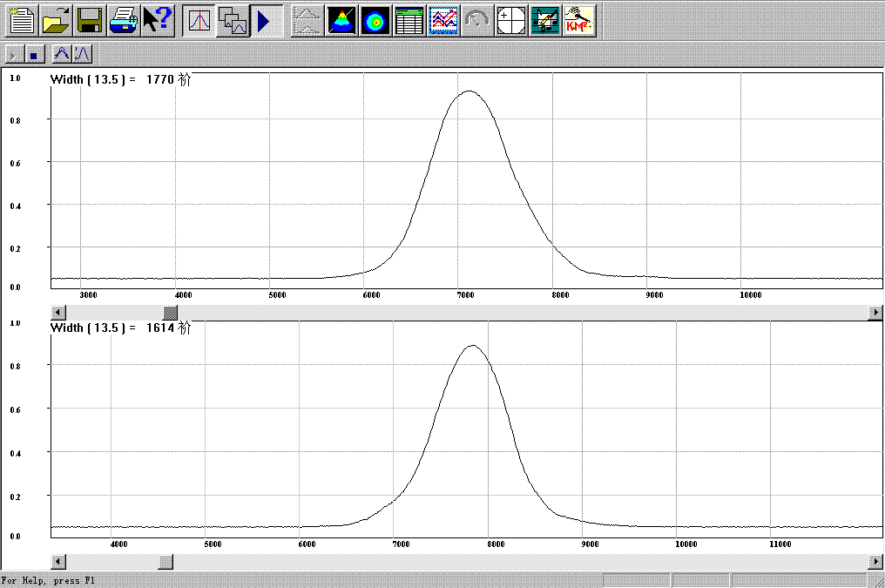Click the lower graph horizontal scrollbar thumb
The height and width of the screenshot is (588, 885).
tap(166, 562)
